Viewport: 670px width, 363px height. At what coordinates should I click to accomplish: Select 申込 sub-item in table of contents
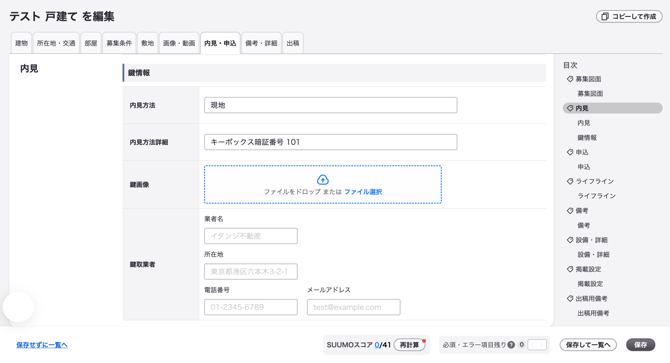pos(584,167)
